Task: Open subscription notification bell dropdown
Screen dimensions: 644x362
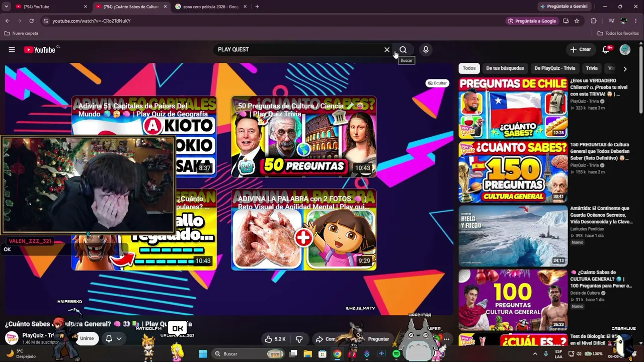Action: [x=113, y=338]
